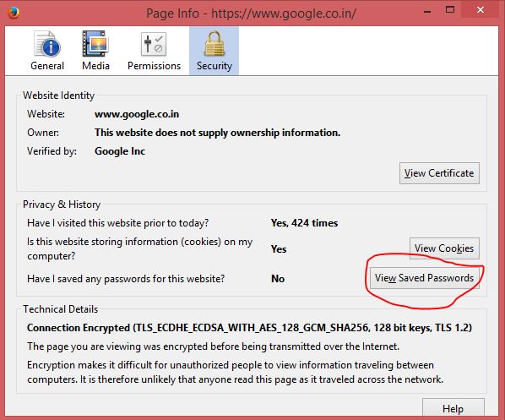
Task: Click the Firefox logo in title bar
Action: [x=14, y=13]
